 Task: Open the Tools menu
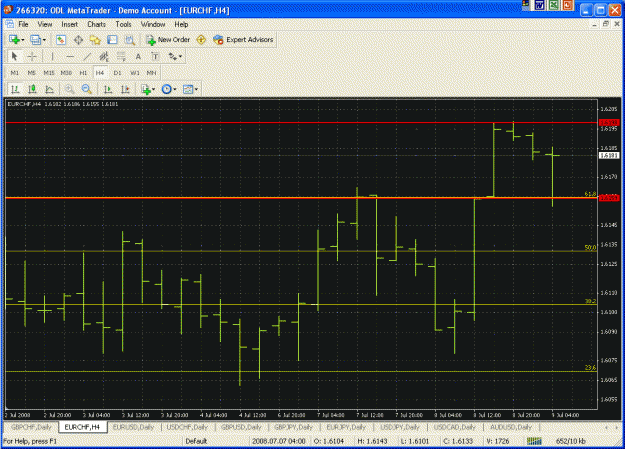click(x=124, y=24)
